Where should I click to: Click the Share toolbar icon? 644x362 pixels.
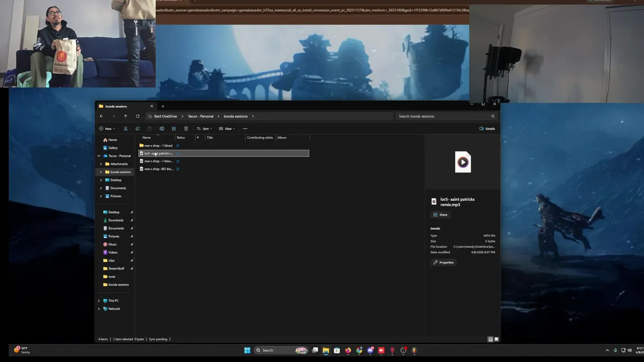coord(174,129)
